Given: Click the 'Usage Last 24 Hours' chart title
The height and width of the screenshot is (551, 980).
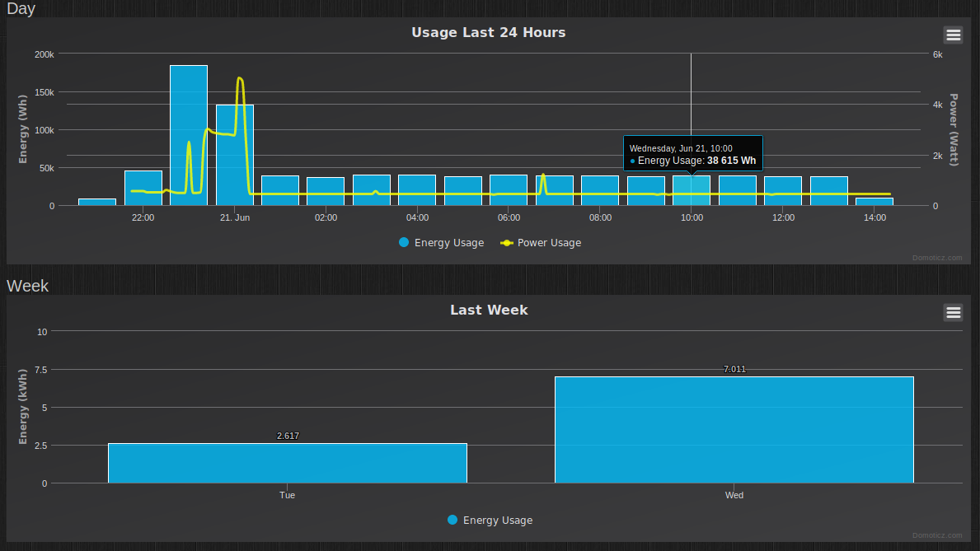Looking at the screenshot, I should (x=489, y=32).
